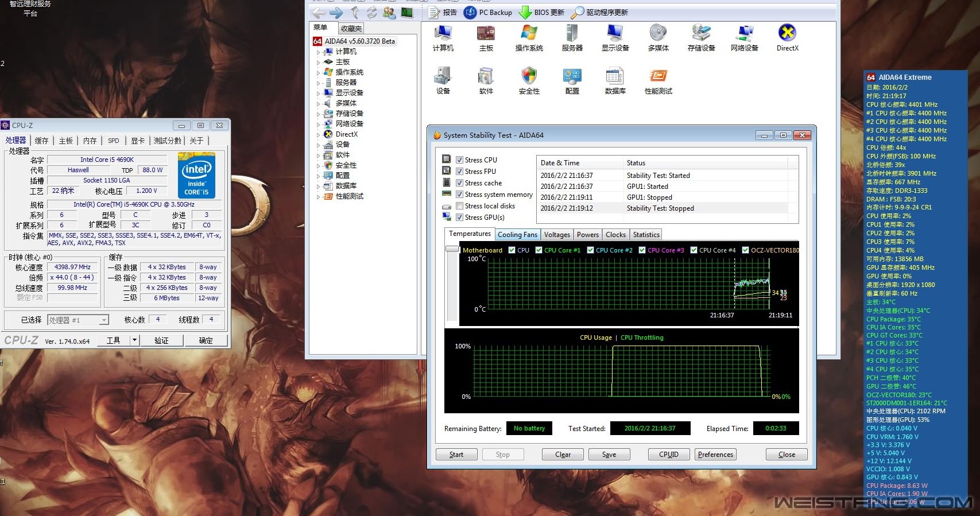
Task: Click the Save button in Stability Test
Action: (609, 455)
